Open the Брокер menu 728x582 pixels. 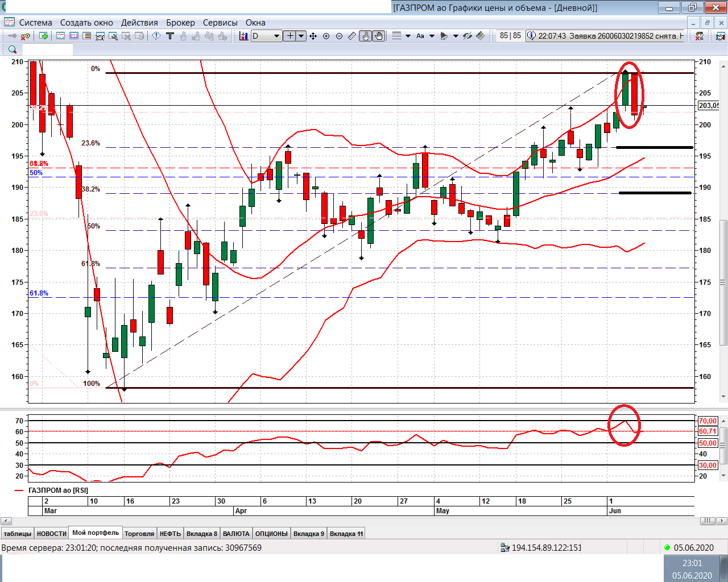point(180,23)
